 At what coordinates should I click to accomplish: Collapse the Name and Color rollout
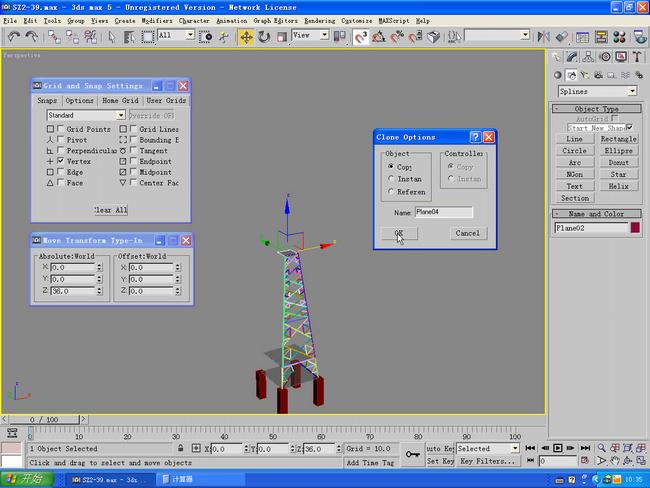[597, 214]
